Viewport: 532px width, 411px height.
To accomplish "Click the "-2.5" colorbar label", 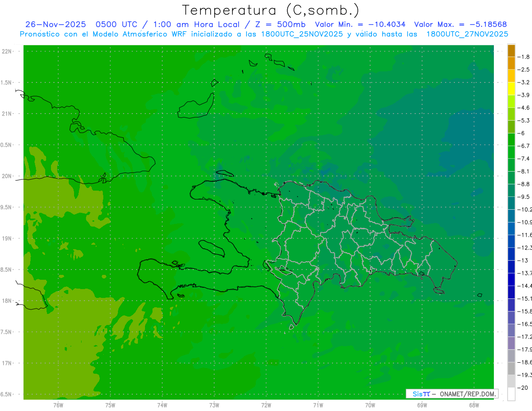I will pos(524,70).
